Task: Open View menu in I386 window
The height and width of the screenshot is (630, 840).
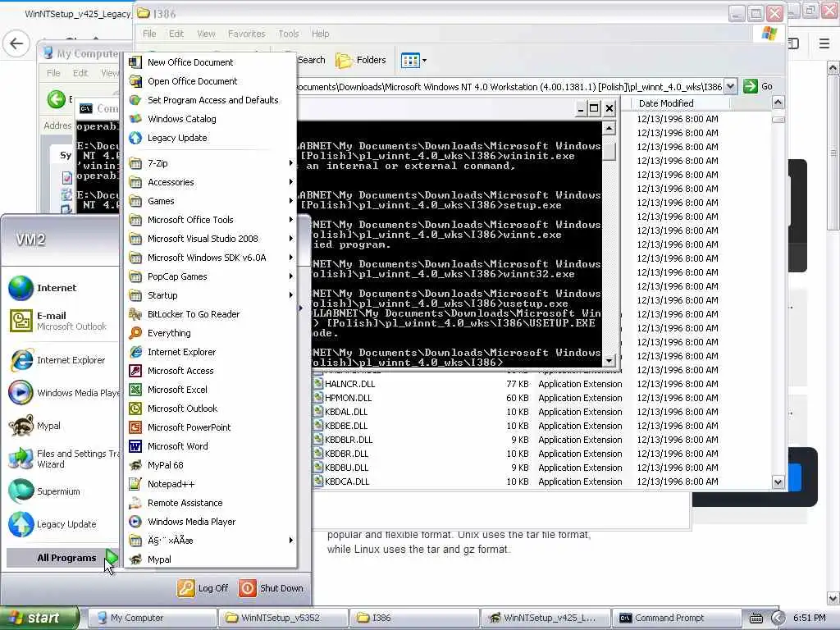Action: pyautogui.click(x=206, y=34)
